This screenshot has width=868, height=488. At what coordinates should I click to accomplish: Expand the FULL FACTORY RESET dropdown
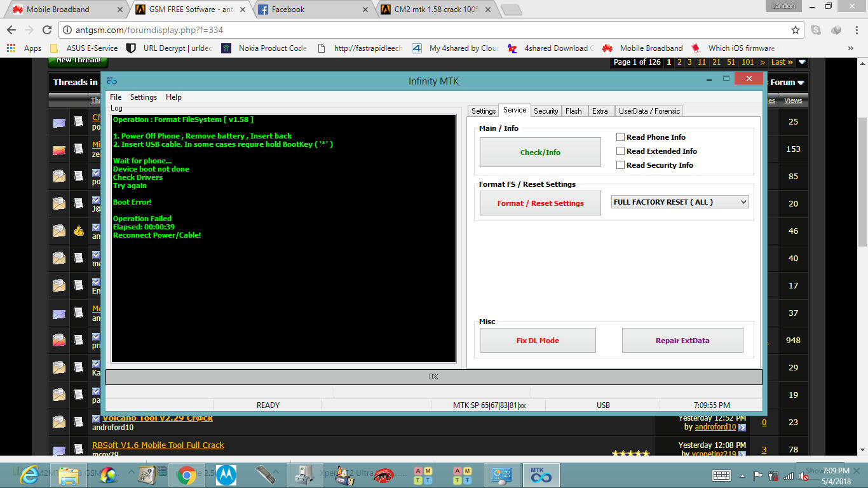coord(743,202)
